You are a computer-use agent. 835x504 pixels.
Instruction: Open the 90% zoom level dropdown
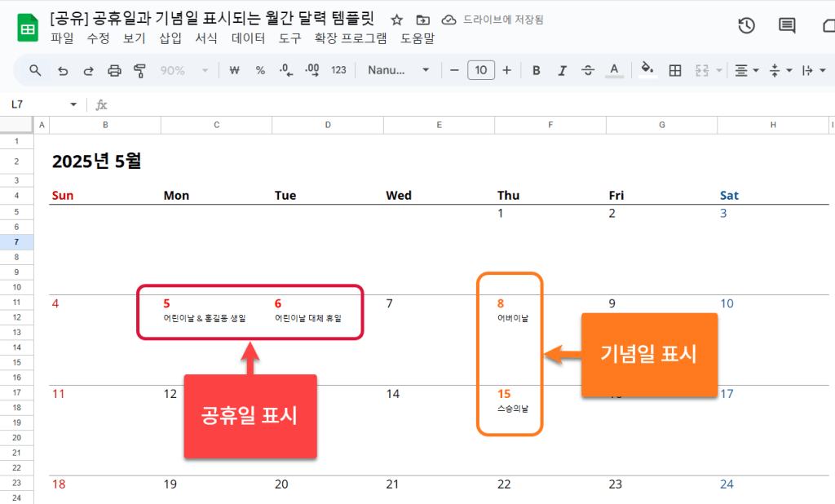tap(184, 71)
